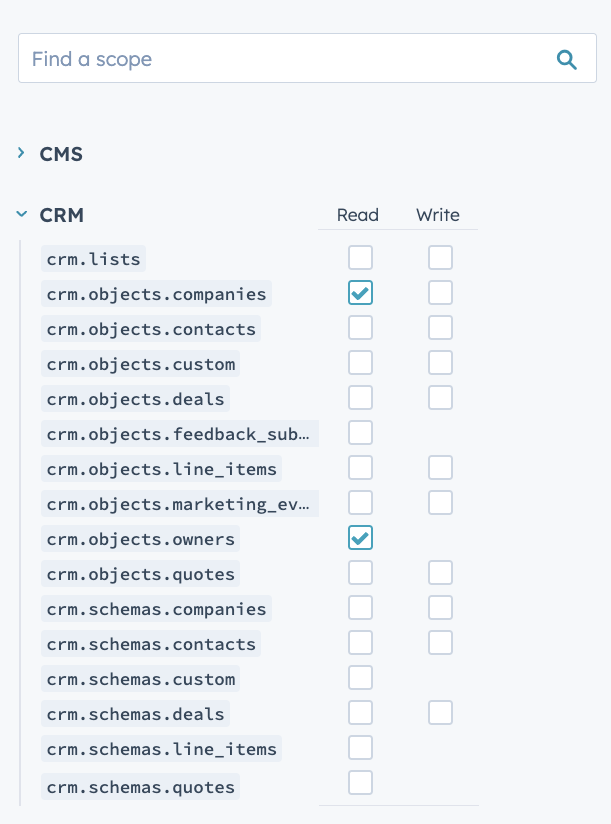
Task: Check Read for crm.objects.deals
Action: 360,397
